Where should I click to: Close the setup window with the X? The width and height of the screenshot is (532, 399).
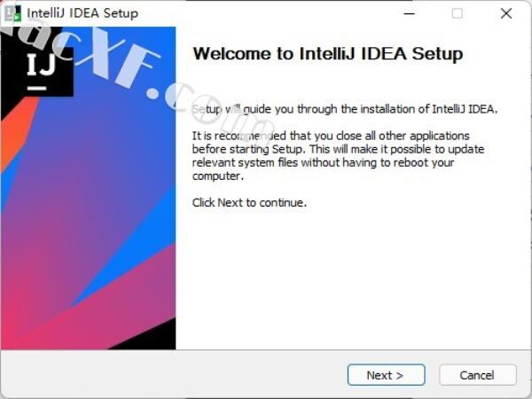tap(506, 13)
